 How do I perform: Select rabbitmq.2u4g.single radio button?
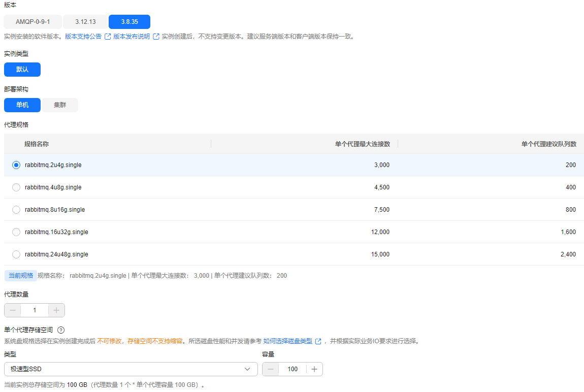16,165
